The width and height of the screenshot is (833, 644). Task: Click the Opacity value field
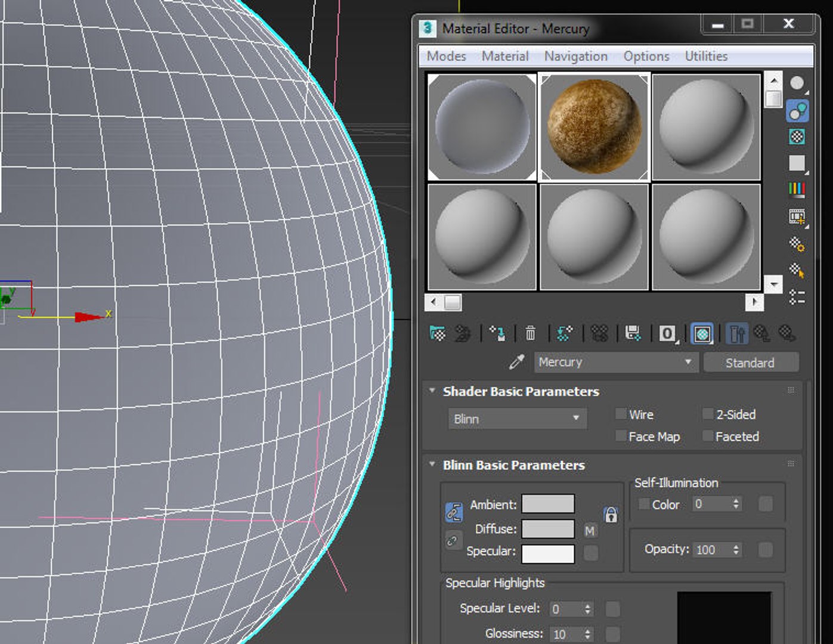[x=713, y=549]
